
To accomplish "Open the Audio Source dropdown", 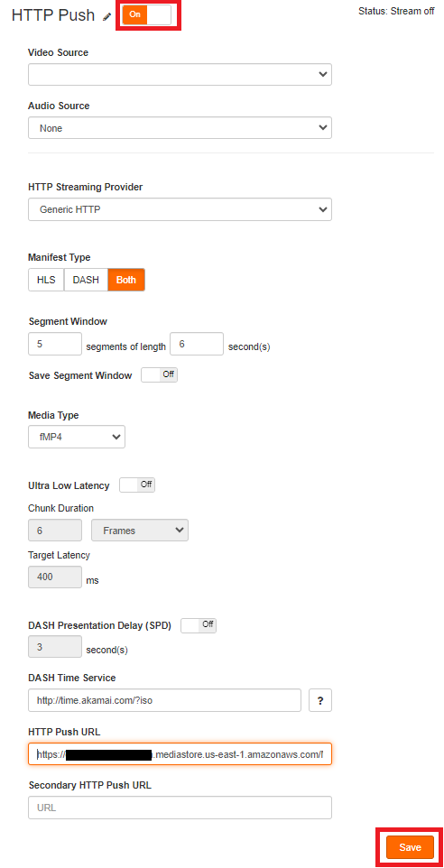I will point(180,128).
